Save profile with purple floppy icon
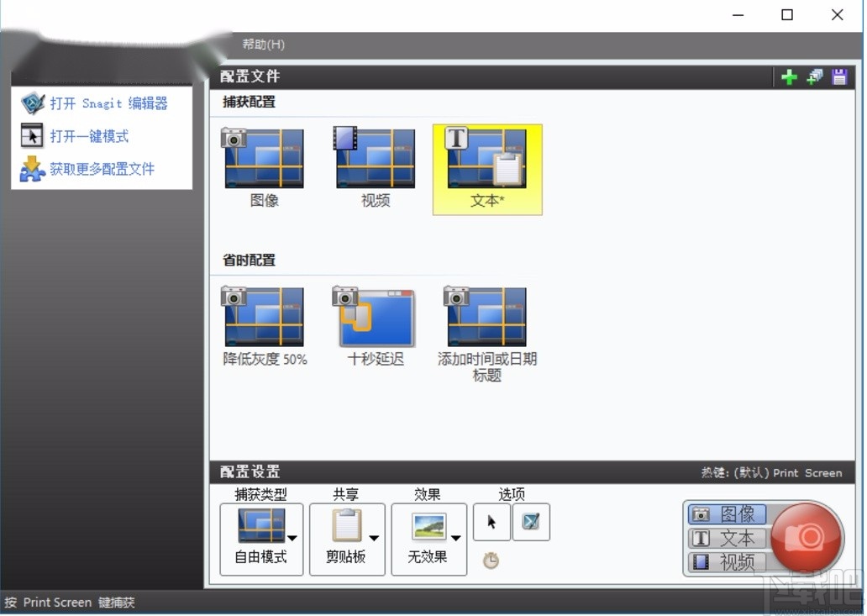This screenshot has width=867, height=616. 839,76
